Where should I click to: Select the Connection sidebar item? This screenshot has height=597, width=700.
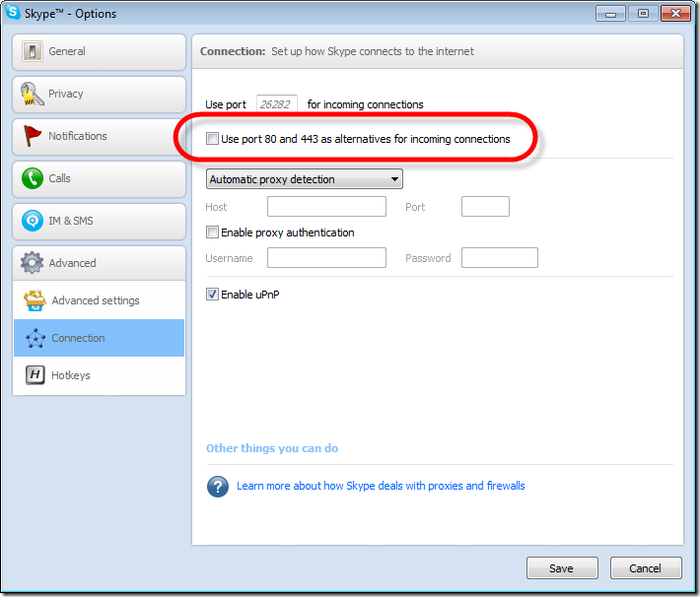coord(99,338)
